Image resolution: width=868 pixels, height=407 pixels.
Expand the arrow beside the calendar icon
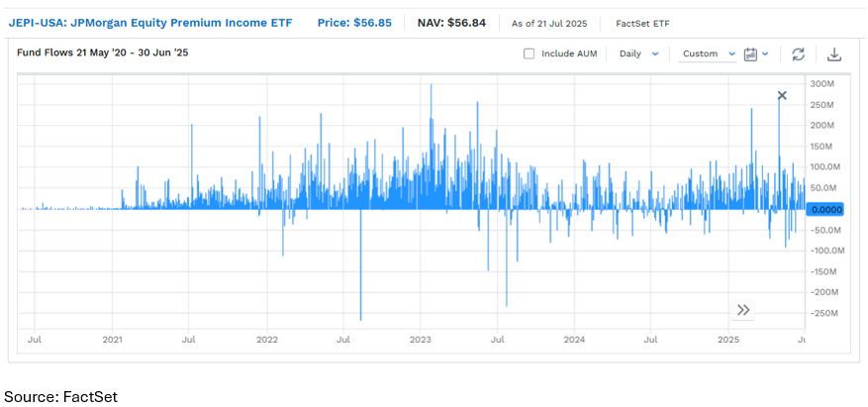click(766, 53)
